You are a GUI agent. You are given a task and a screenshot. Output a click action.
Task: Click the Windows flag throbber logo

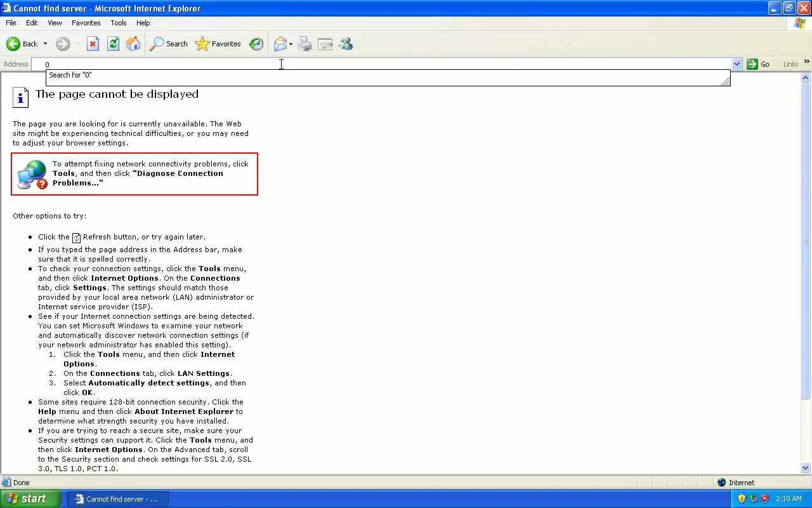pyautogui.click(x=800, y=23)
